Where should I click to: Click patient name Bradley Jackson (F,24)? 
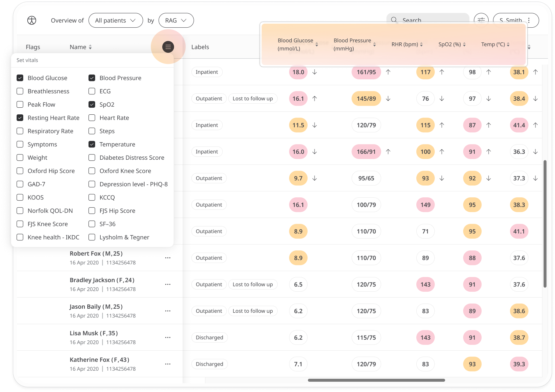pyautogui.click(x=102, y=280)
